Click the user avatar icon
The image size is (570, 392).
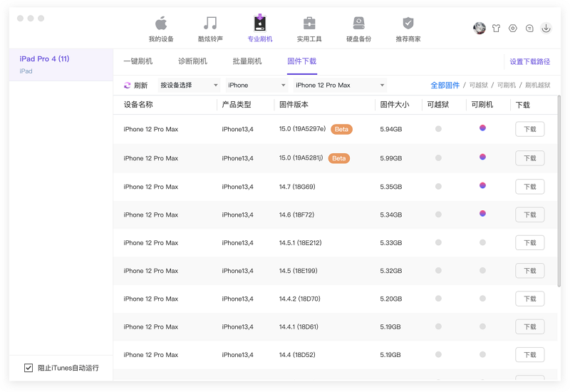click(x=480, y=29)
